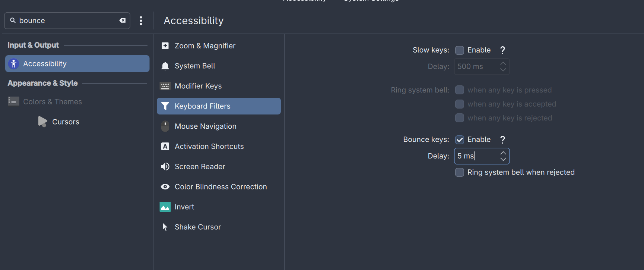The width and height of the screenshot is (644, 270).
Task: Switch to Mouse Navigation page
Action: coord(205,126)
